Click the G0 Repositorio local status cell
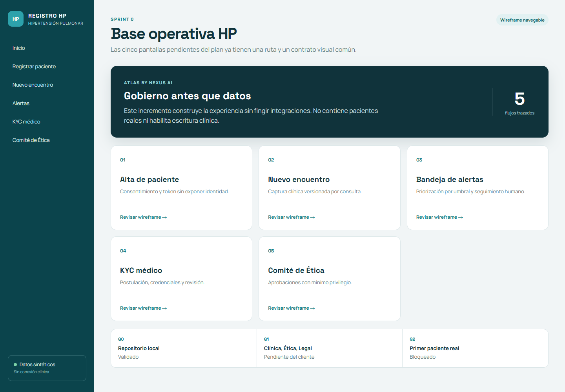 [184, 348]
